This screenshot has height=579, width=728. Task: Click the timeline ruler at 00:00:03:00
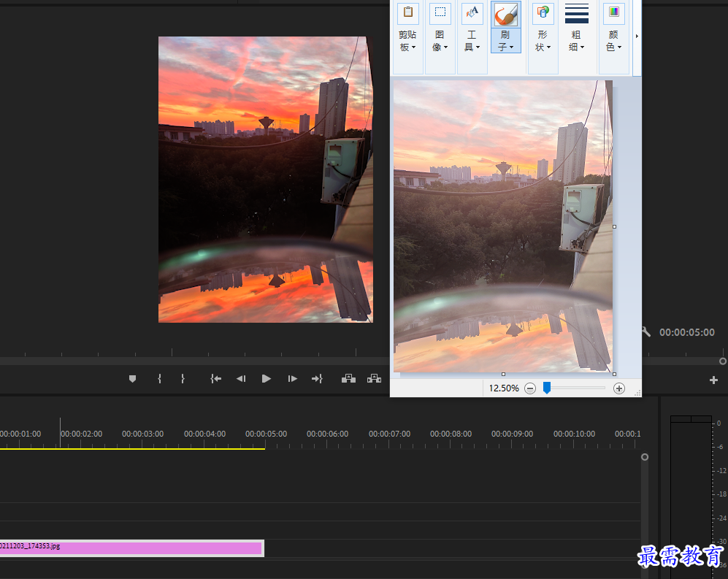point(142,434)
